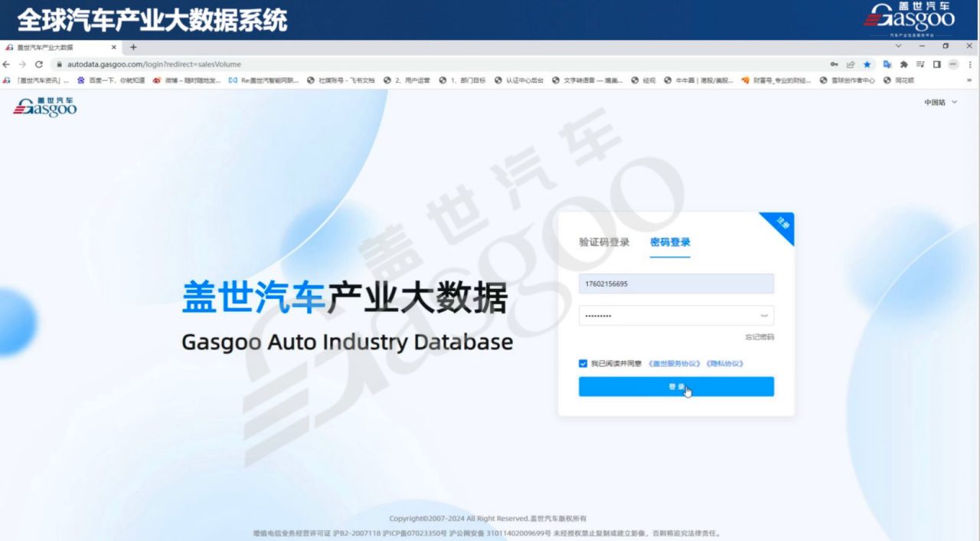Click the padlock site info icon
The width and height of the screenshot is (980, 541).
tap(59, 64)
